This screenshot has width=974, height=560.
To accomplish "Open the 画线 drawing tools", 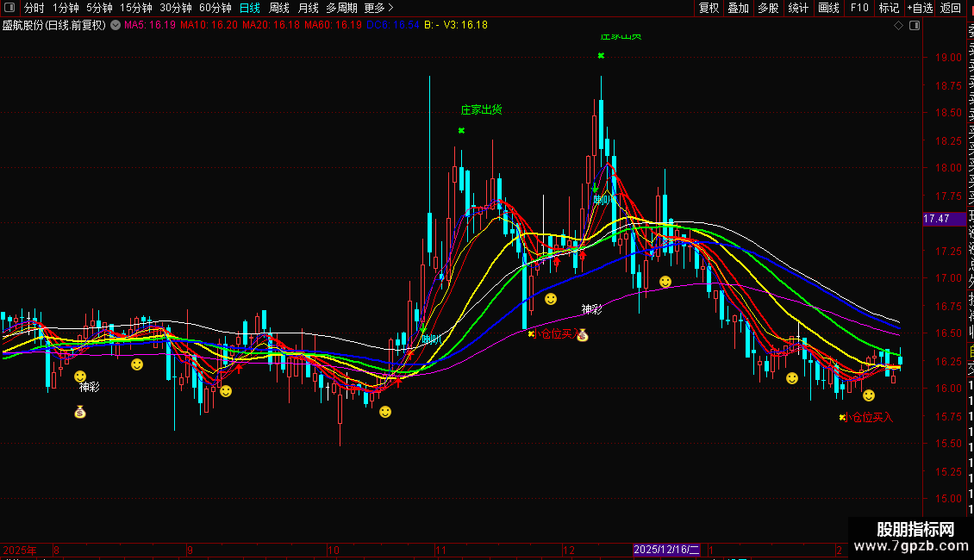I will pos(828,8).
